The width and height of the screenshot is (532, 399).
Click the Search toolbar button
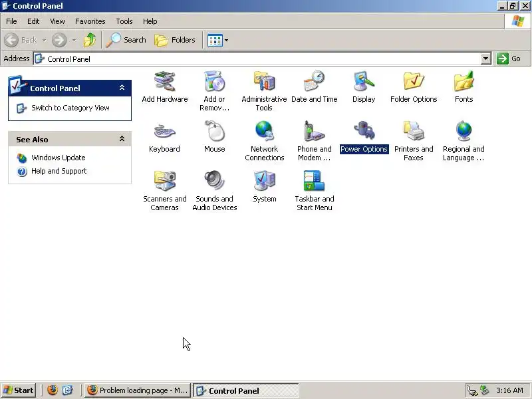tap(126, 40)
